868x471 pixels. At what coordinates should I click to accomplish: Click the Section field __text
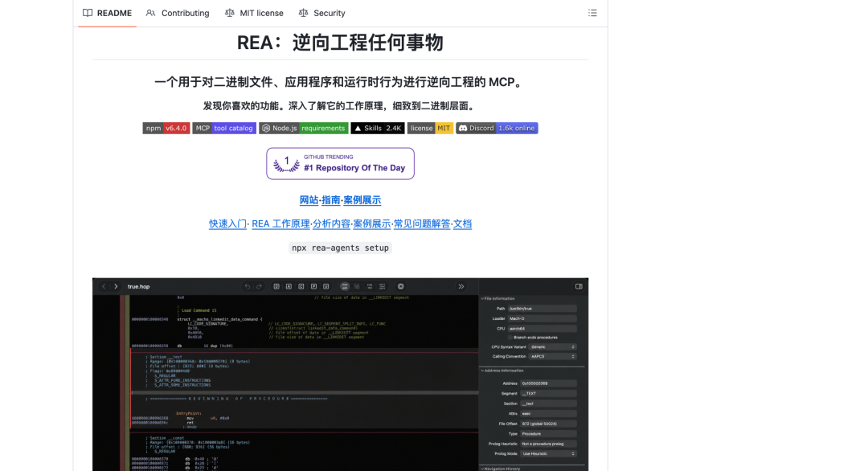[548, 403]
